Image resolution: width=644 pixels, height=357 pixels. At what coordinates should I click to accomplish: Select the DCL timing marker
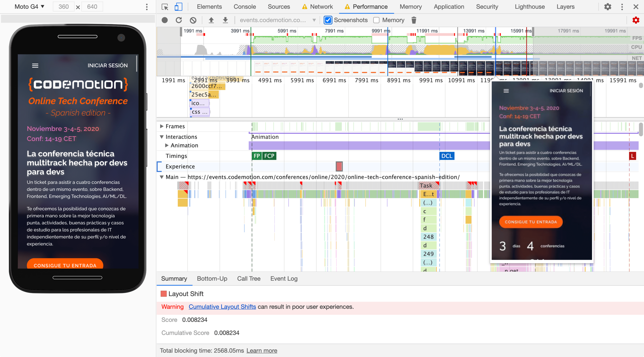pyautogui.click(x=447, y=156)
